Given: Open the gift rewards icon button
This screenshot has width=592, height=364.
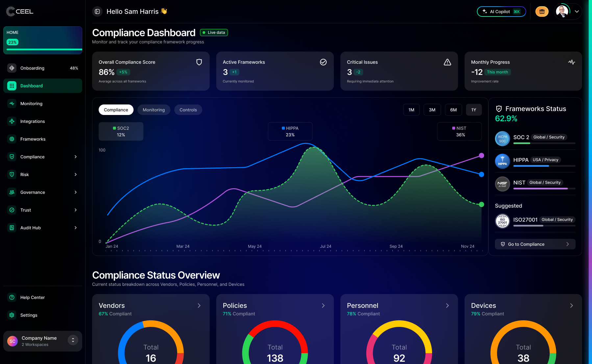Looking at the screenshot, I should (542, 11).
